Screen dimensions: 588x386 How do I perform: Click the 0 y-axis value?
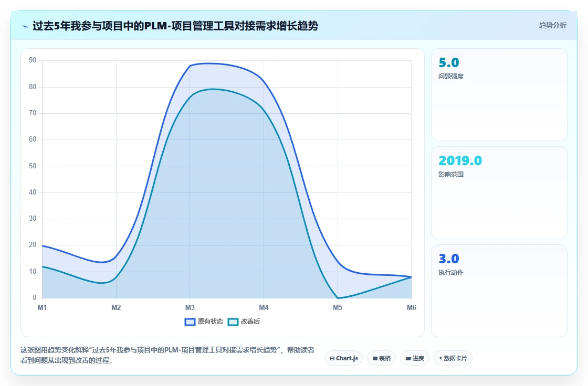35,297
